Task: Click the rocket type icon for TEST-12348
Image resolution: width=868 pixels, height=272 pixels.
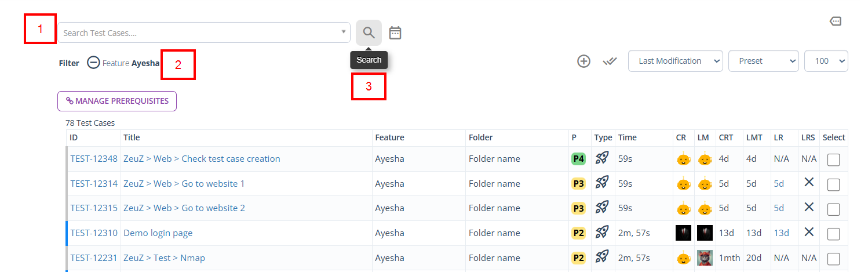Action: coord(602,158)
